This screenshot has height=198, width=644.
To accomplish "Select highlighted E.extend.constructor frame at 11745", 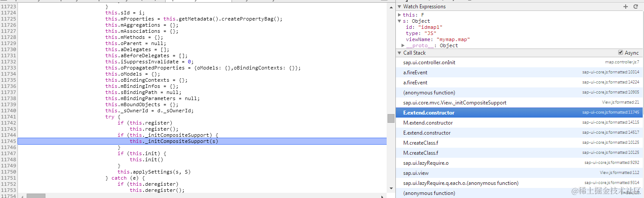I will [519, 113].
